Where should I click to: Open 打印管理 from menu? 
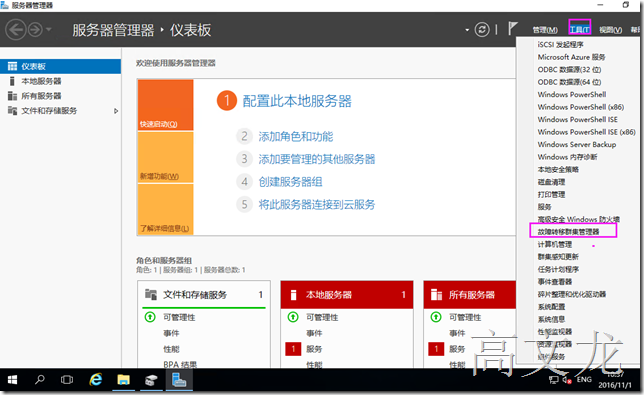(551, 194)
